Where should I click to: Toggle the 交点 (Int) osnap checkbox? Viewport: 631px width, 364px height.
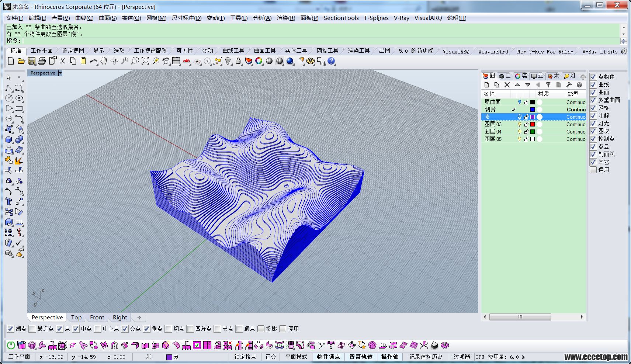pos(125,329)
